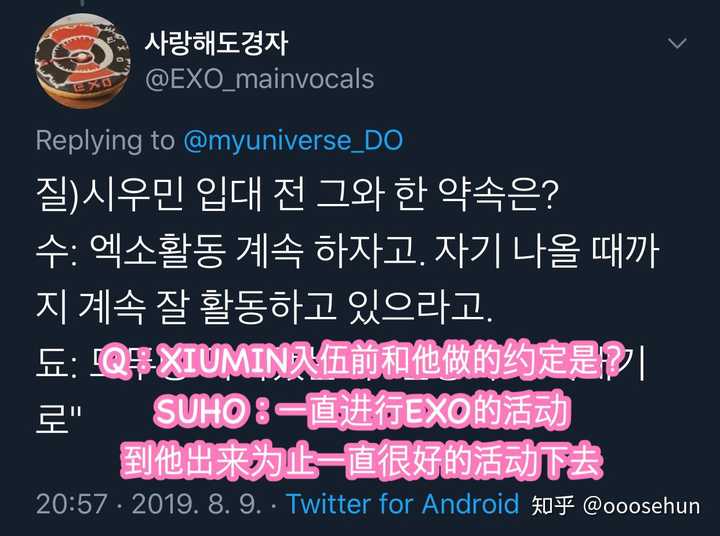Click pink caption SUHO：一直进行EXO的活动

click(362, 410)
